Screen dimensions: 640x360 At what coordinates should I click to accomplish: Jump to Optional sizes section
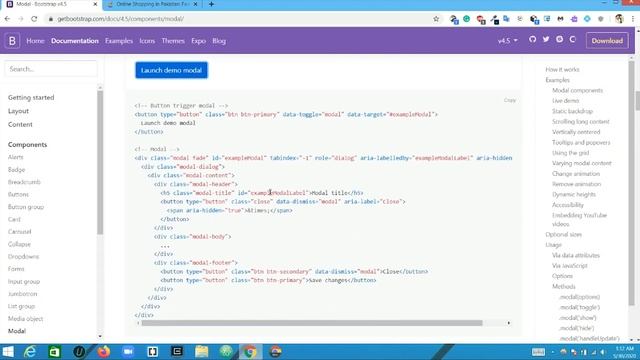[x=563, y=234]
